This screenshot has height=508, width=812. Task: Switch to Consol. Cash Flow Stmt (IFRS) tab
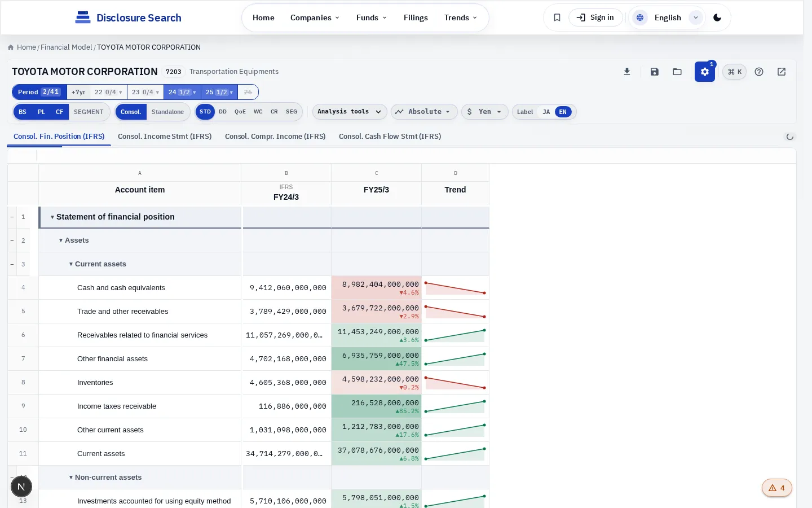pyautogui.click(x=390, y=137)
